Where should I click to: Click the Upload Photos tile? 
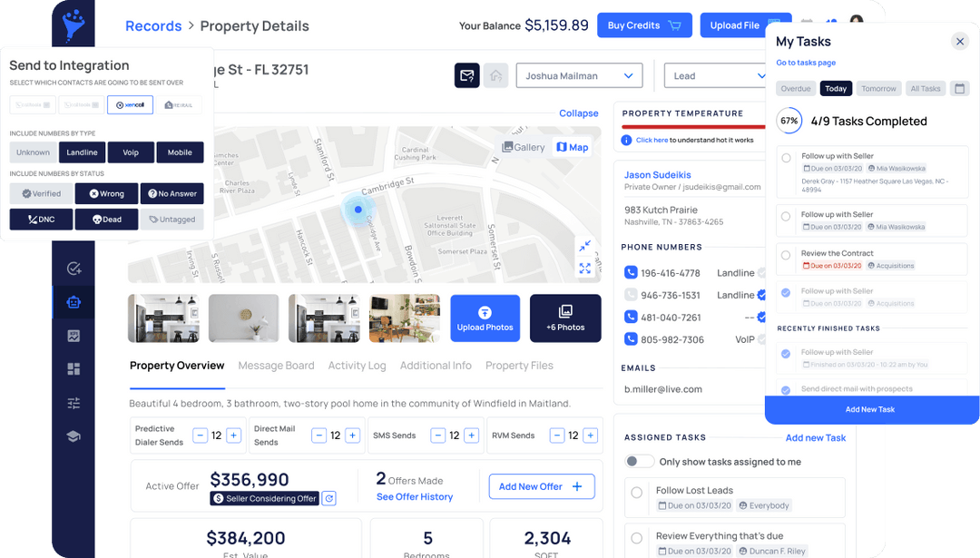pos(485,318)
